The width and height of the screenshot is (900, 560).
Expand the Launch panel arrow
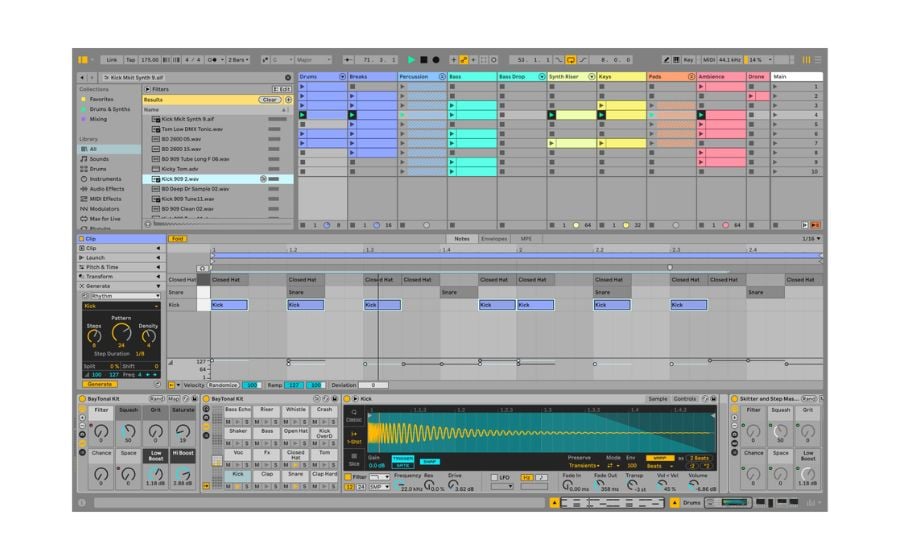pos(158,258)
